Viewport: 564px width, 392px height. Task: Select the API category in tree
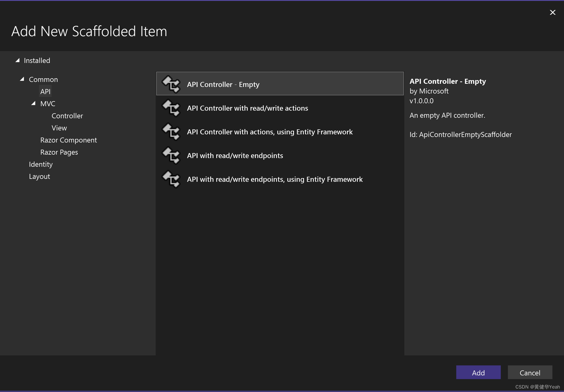45,91
